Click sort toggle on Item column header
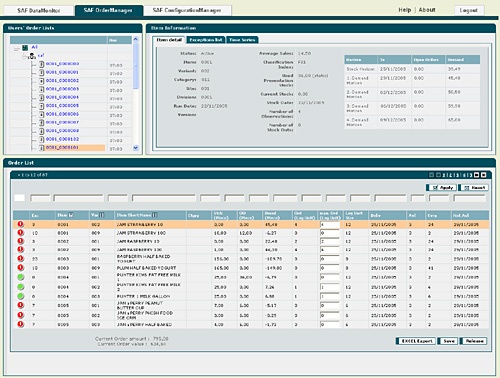 (71, 215)
